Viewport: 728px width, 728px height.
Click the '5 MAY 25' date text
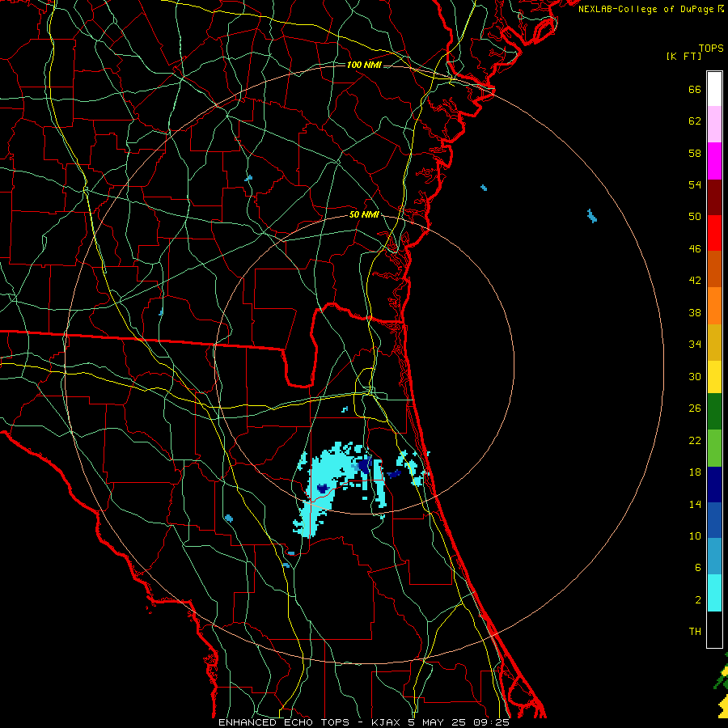pyautogui.click(x=437, y=722)
